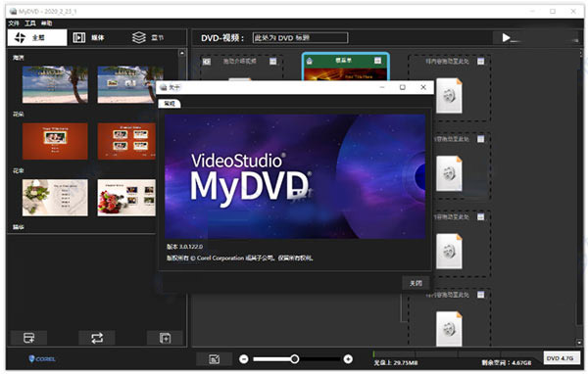Click the edit tool button beside zoom
The height and width of the screenshot is (374, 588).
point(214,359)
